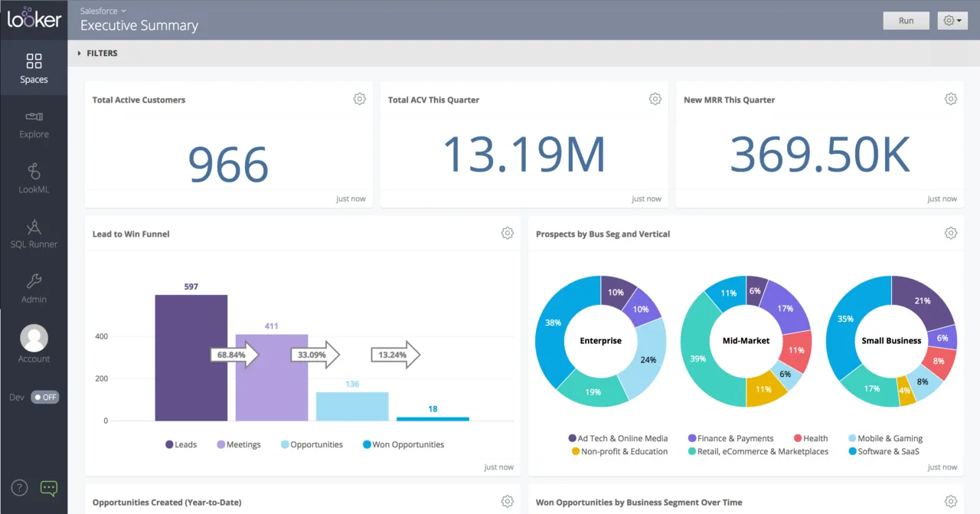Select the Explore icon in the sidebar
The image size is (980, 514).
[x=34, y=123]
